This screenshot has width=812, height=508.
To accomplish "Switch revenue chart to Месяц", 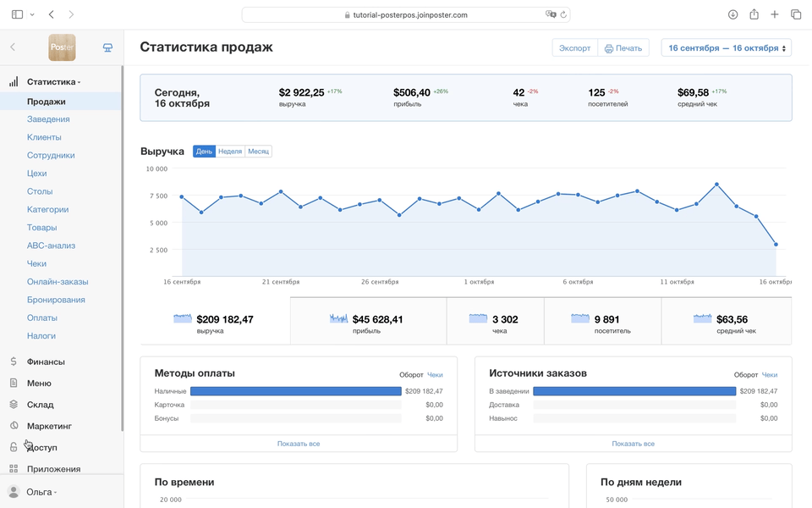I will pos(258,152).
